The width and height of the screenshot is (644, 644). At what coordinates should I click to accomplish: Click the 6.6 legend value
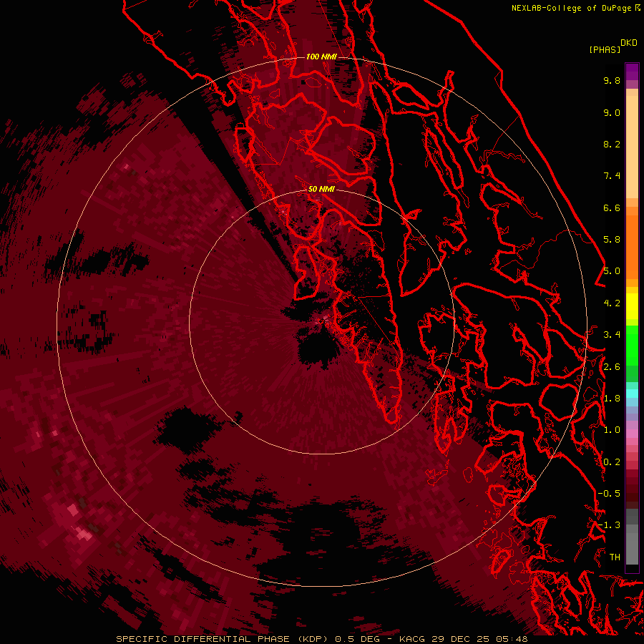pos(612,208)
